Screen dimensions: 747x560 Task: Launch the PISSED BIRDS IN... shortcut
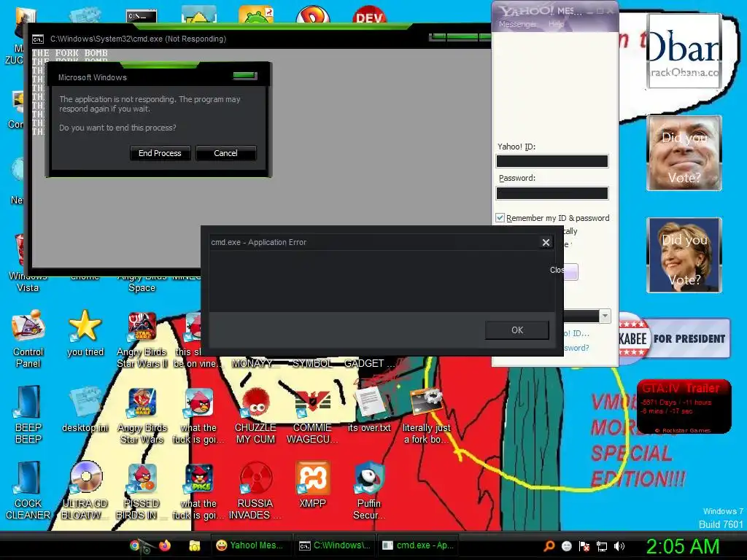click(x=142, y=491)
